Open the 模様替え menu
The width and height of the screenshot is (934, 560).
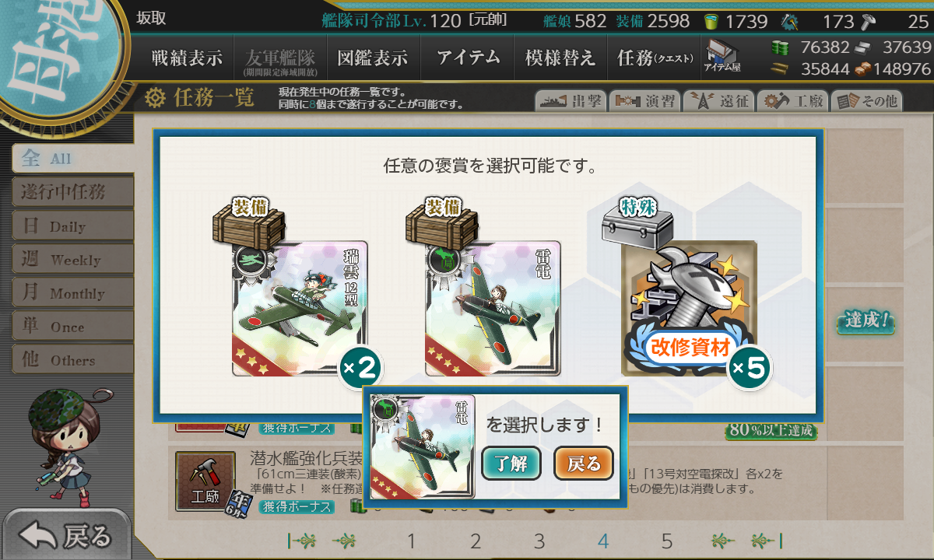(560, 58)
